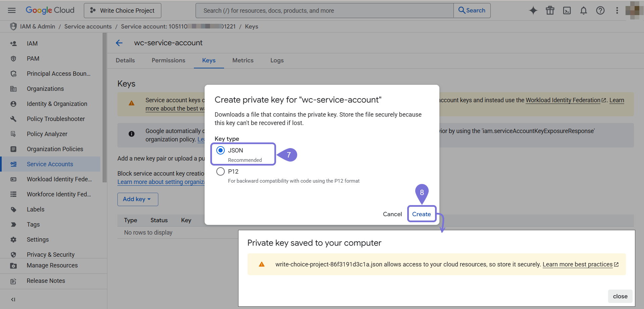Select the JSON key type radio button
This screenshot has width=644, height=309.
coord(220,150)
